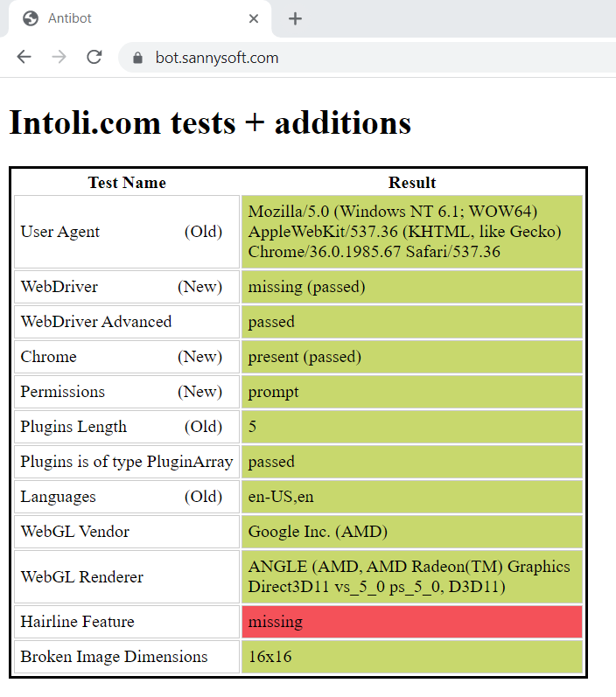The width and height of the screenshot is (616, 697).
Task: Open a new tab with plus icon
Action: 295,18
